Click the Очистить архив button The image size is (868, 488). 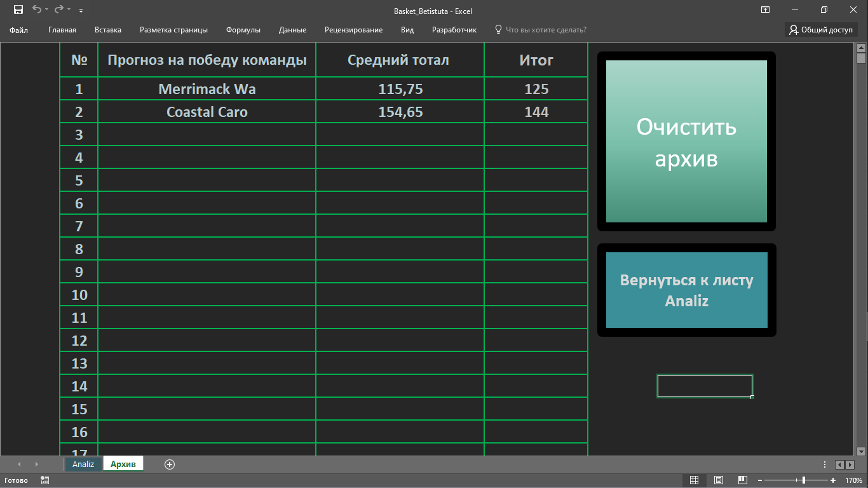coord(686,142)
